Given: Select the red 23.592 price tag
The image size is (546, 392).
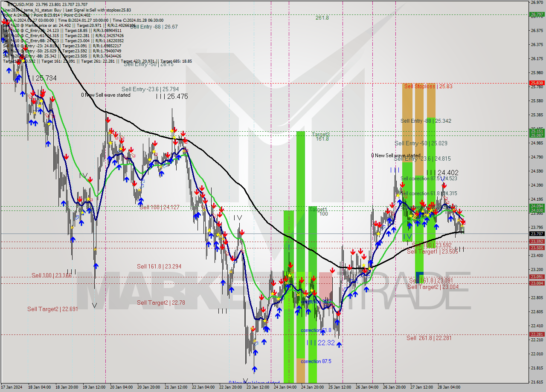Looking at the screenshot, I should (x=537, y=242).
